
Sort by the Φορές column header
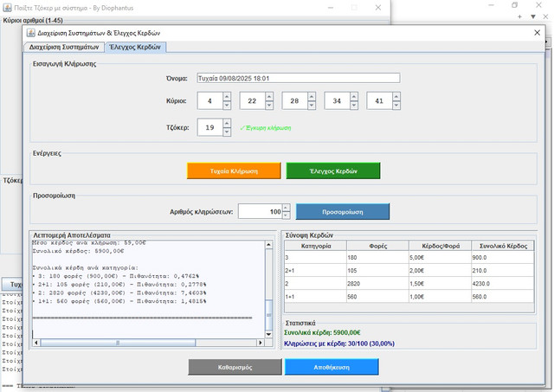point(378,246)
